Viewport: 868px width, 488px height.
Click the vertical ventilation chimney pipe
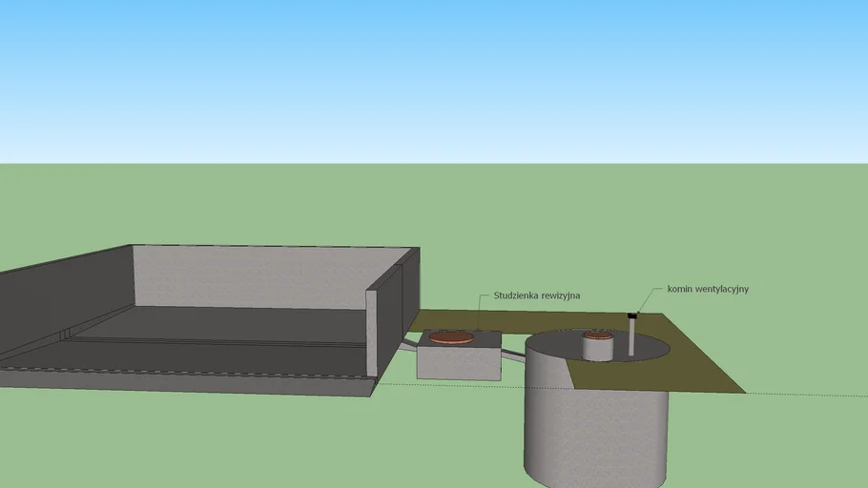pos(631,338)
